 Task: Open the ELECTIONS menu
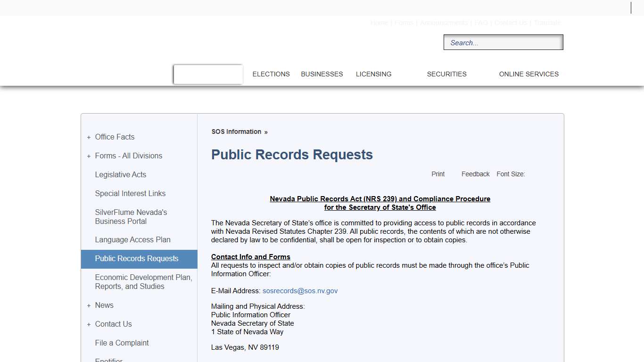pos(271,74)
